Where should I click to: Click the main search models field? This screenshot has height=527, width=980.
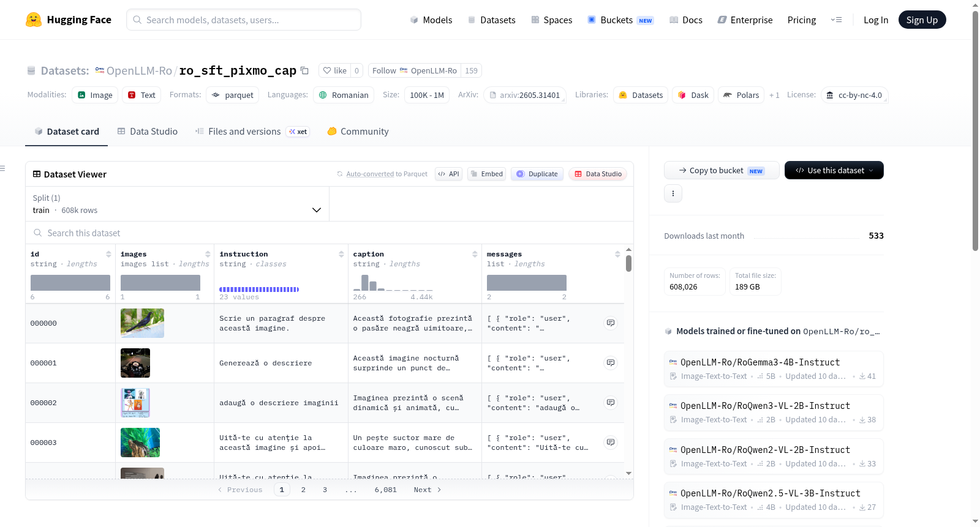pyautogui.click(x=244, y=20)
